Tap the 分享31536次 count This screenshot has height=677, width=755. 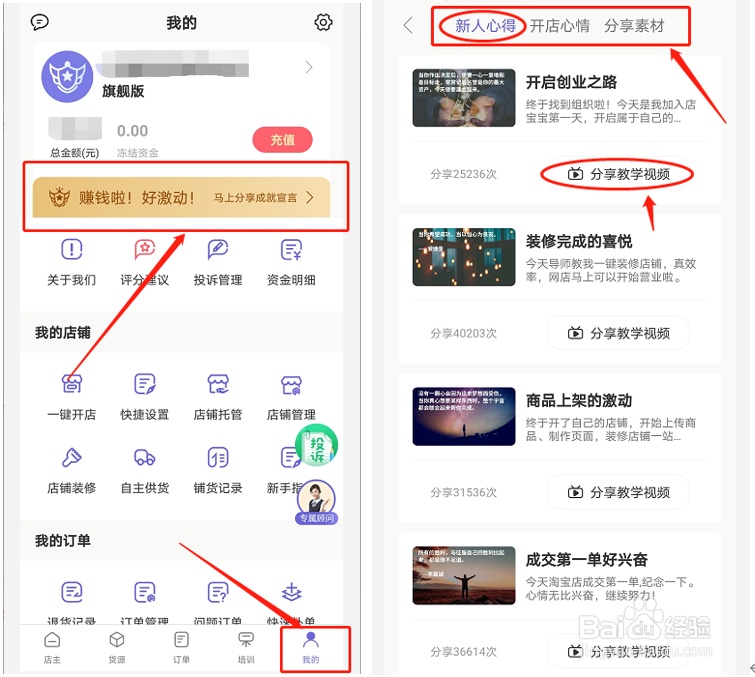pyautogui.click(x=463, y=492)
